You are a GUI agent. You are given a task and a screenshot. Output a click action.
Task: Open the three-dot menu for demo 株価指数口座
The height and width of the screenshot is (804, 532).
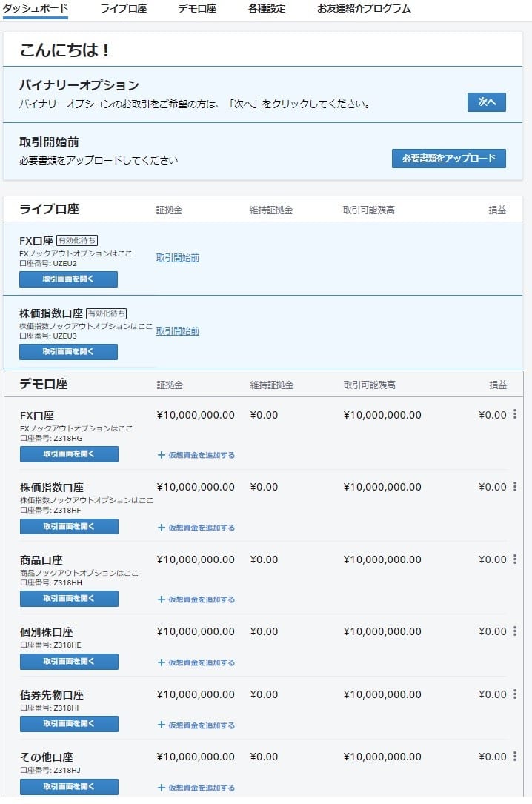click(x=515, y=487)
